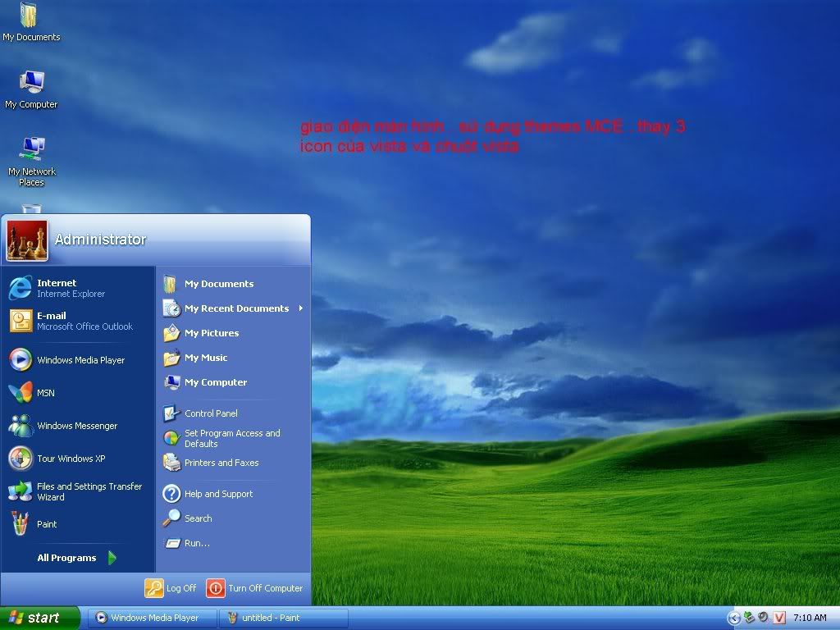Click the red V tray icon

pyautogui.click(x=779, y=618)
